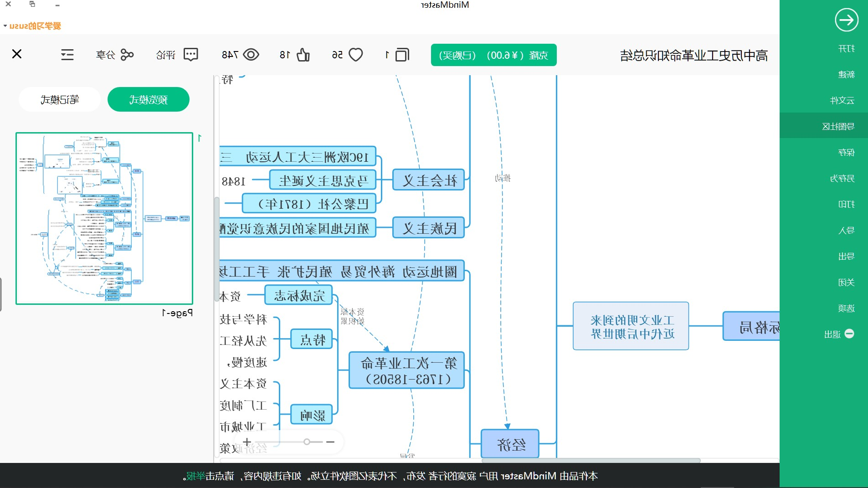
Task: Click the vertical scrollbar of the canvas
Action: click(216, 249)
